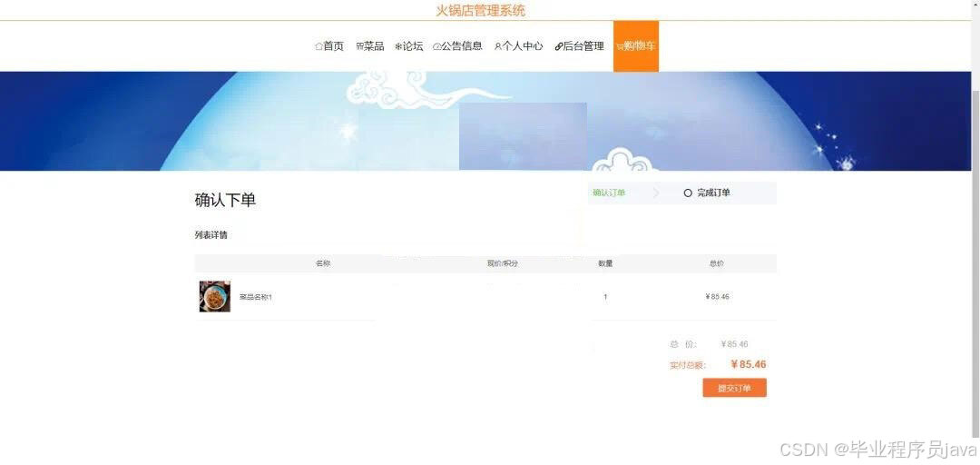
Task: Open 个人中心 personal center
Action: click(x=518, y=45)
